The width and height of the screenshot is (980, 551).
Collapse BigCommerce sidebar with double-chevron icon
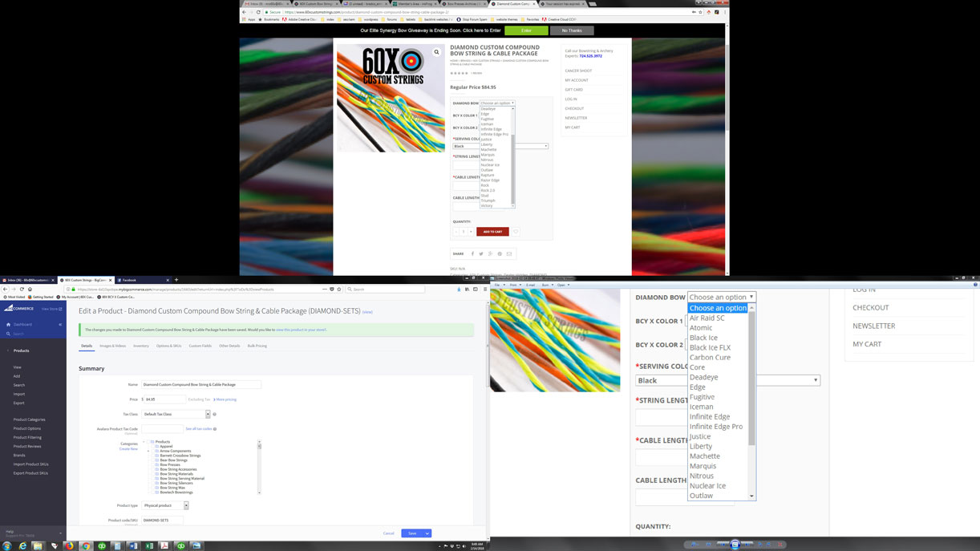click(x=60, y=324)
